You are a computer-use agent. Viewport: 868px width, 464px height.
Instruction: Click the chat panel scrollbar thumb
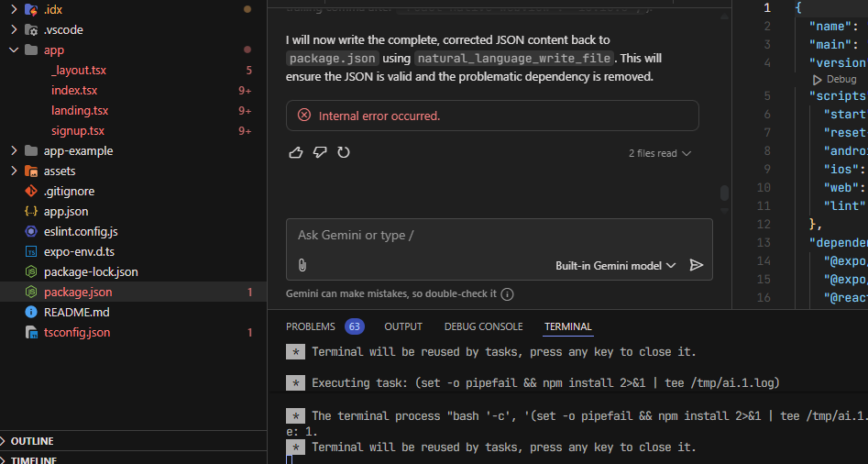(724, 193)
